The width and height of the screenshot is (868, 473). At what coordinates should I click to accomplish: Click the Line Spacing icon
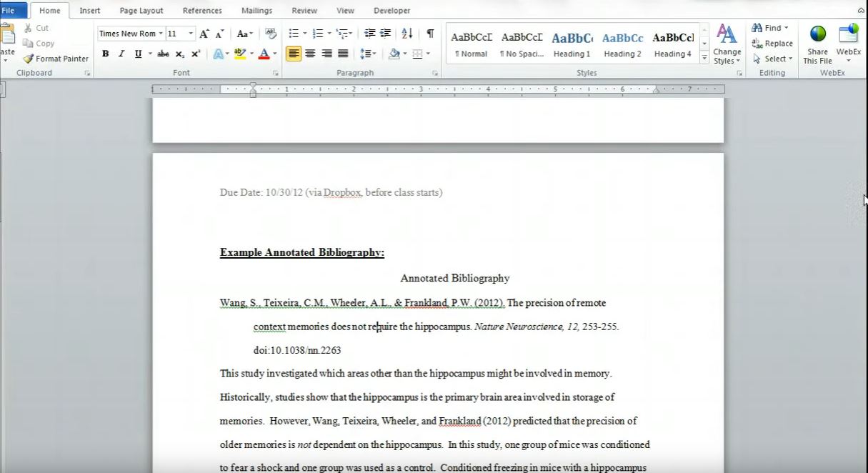click(365, 54)
